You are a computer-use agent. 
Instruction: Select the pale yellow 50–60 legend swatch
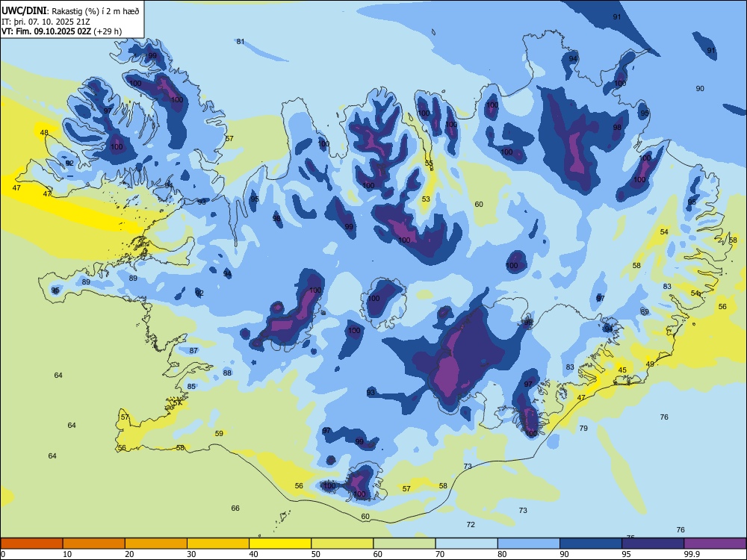pos(342,544)
